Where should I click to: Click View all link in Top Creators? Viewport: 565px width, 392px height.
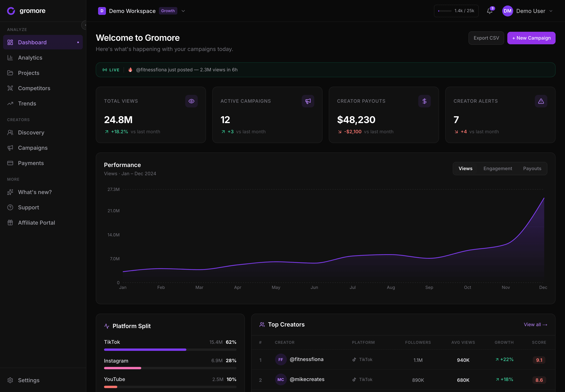point(535,324)
